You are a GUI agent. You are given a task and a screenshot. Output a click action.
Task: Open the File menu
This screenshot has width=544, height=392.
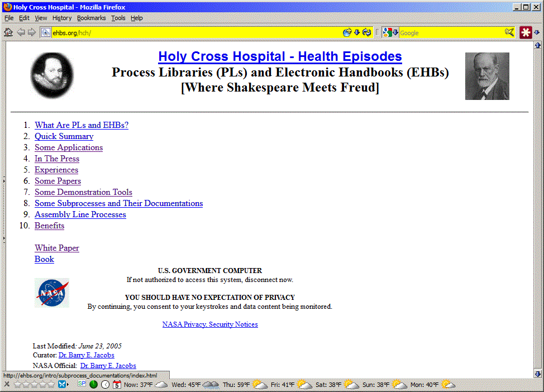tap(9, 18)
